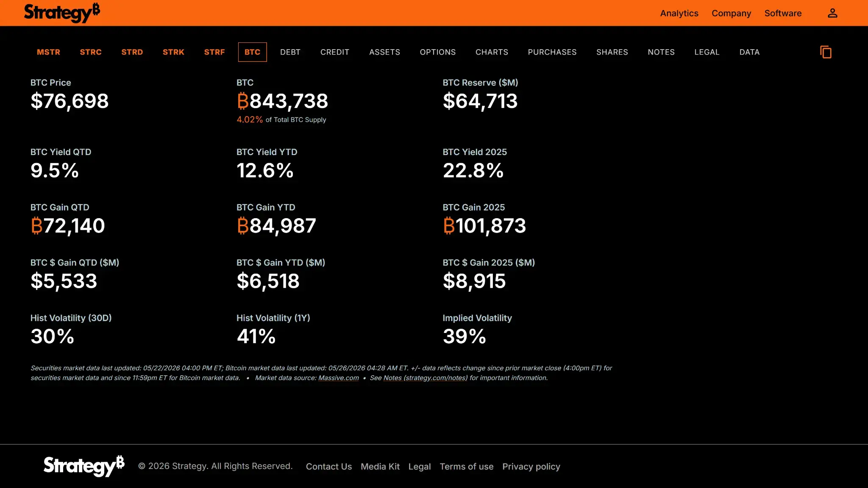Click the BTC Reserve value $64,713
Image resolution: width=868 pixels, height=488 pixels.
click(x=480, y=101)
